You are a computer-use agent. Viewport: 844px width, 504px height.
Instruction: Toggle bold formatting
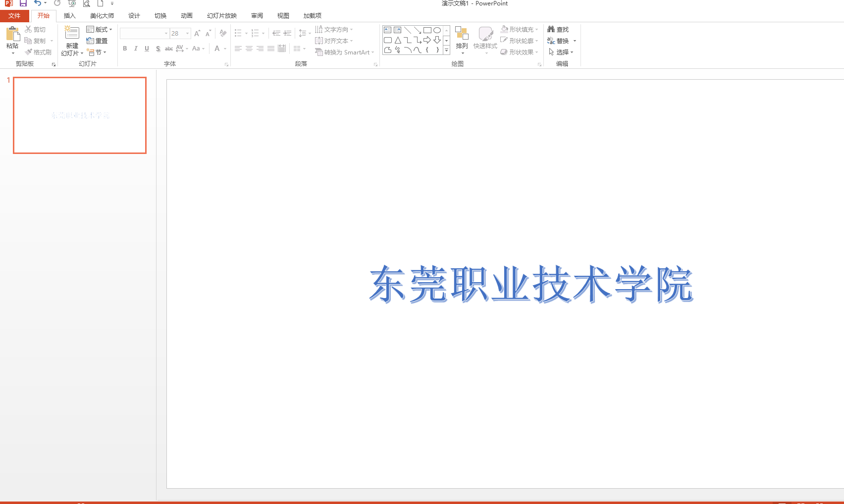tap(125, 49)
